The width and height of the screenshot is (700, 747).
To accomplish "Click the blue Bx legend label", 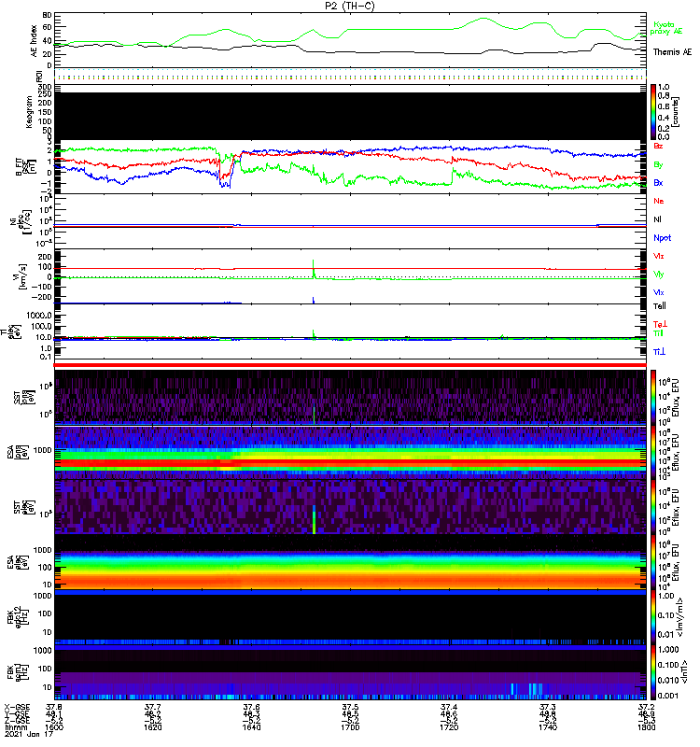I will [659, 183].
